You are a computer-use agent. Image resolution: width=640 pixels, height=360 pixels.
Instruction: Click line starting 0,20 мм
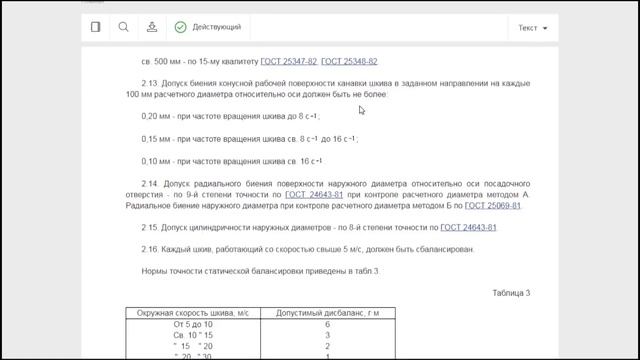tap(231, 116)
